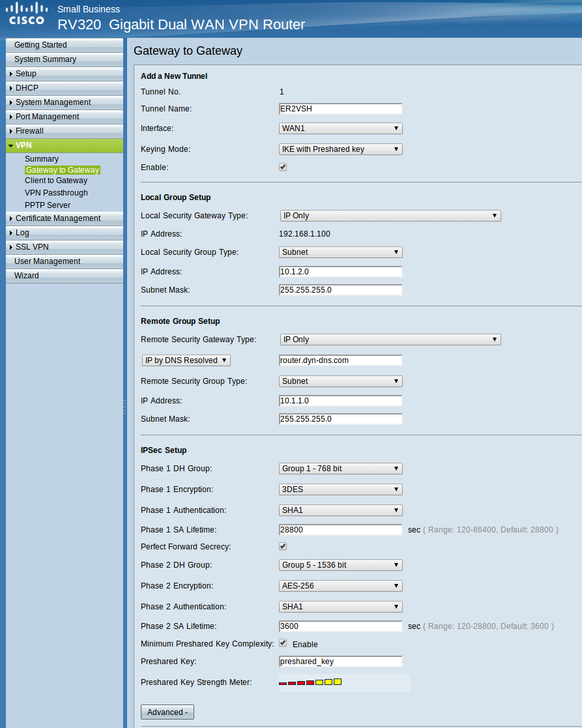Expand the Setup menu section
This screenshot has height=728, width=582.
[x=65, y=74]
